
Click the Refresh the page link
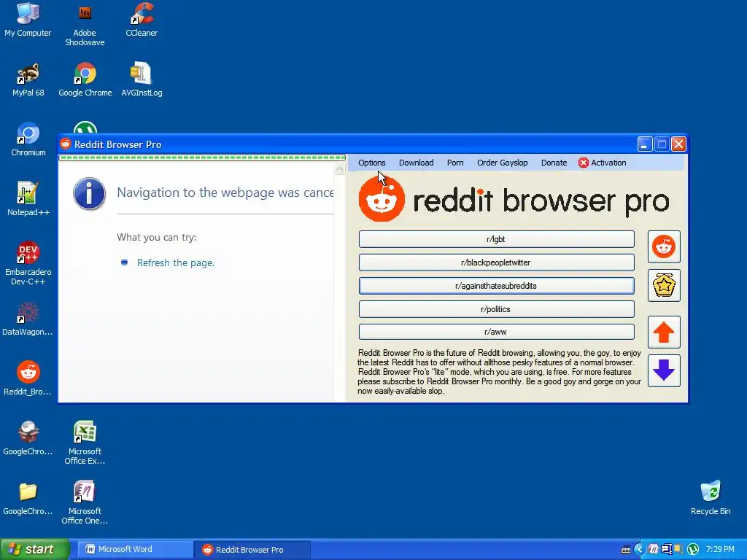tap(175, 262)
